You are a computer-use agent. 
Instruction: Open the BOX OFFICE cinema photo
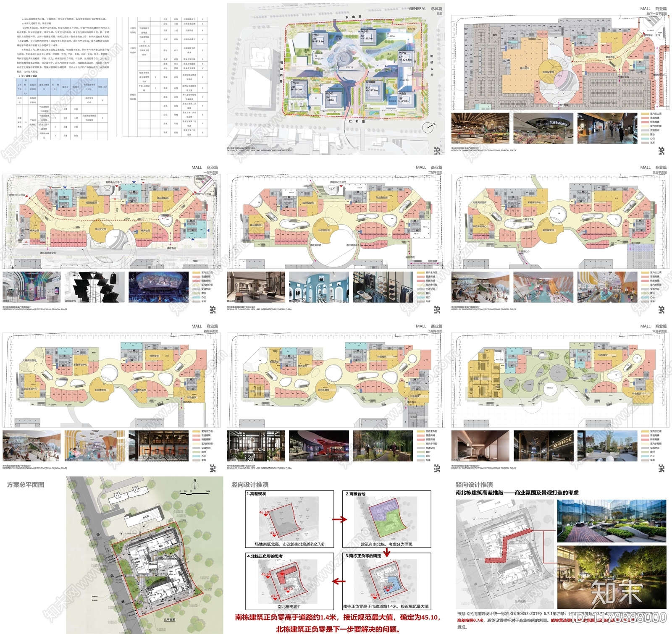click(x=543, y=446)
